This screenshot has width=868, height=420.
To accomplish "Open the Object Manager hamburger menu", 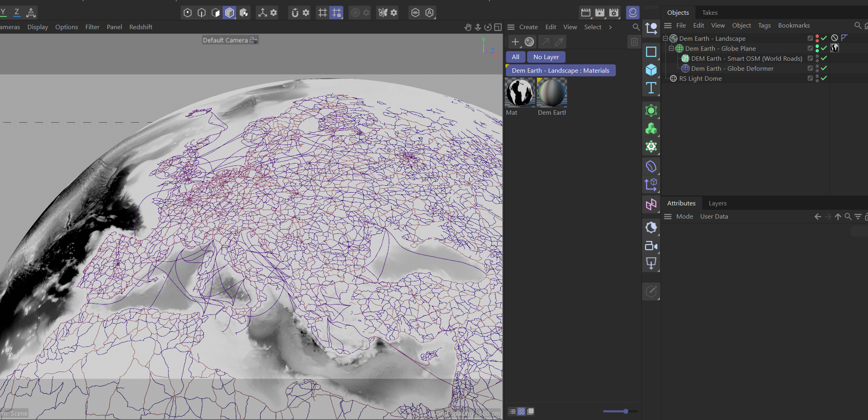I will 668,26.
